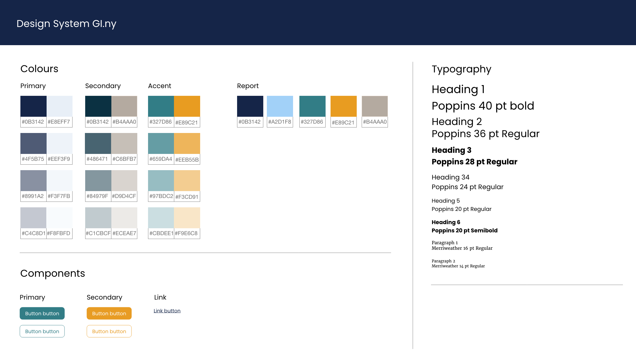The width and height of the screenshot is (636, 364).
Task: Select the #A2D1F8 report colour swatch
Action: (280, 106)
